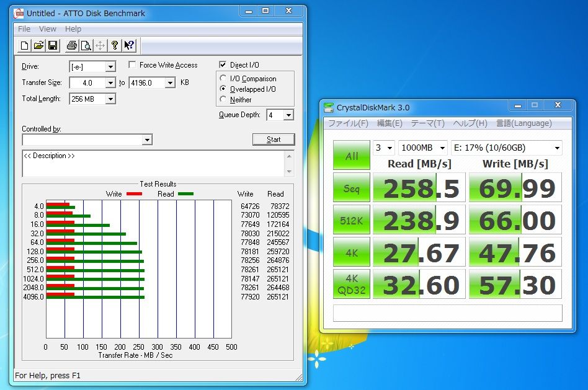
Task: Expand the minimum Transfer Size dropdown 4.0
Action: point(110,82)
